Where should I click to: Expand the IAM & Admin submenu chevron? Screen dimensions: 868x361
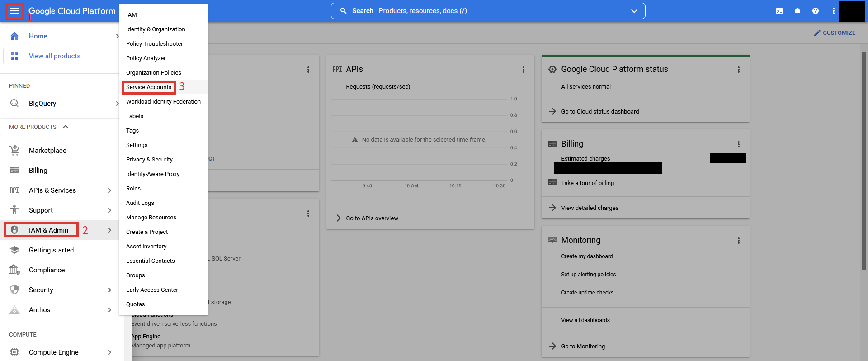pos(110,230)
